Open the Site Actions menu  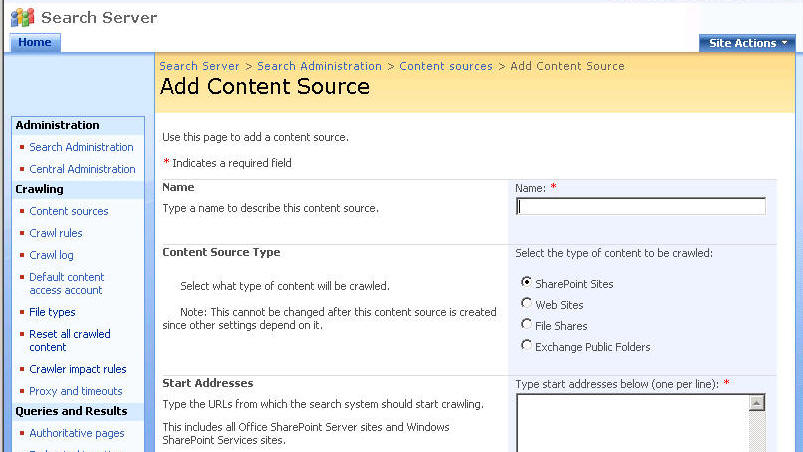[747, 43]
